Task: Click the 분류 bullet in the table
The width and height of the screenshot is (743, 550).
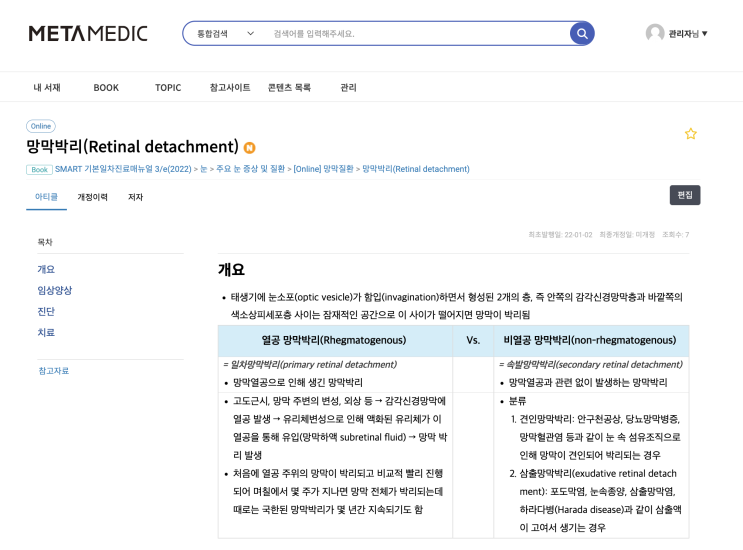Action: coord(517,401)
